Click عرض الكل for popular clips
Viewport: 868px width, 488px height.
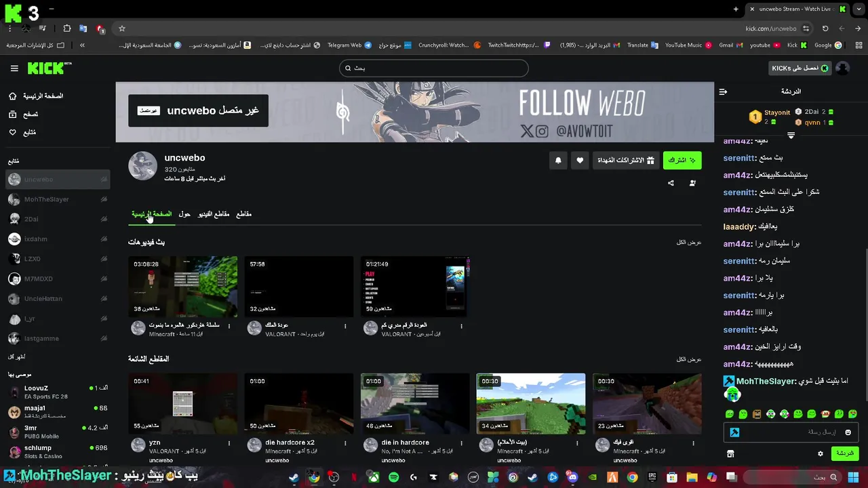[689, 359]
